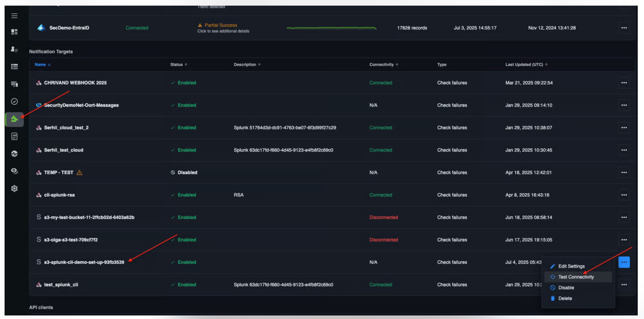This screenshot has height=319, width=644.
Task: Click Delete in the context menu
Action: point(565,299)
